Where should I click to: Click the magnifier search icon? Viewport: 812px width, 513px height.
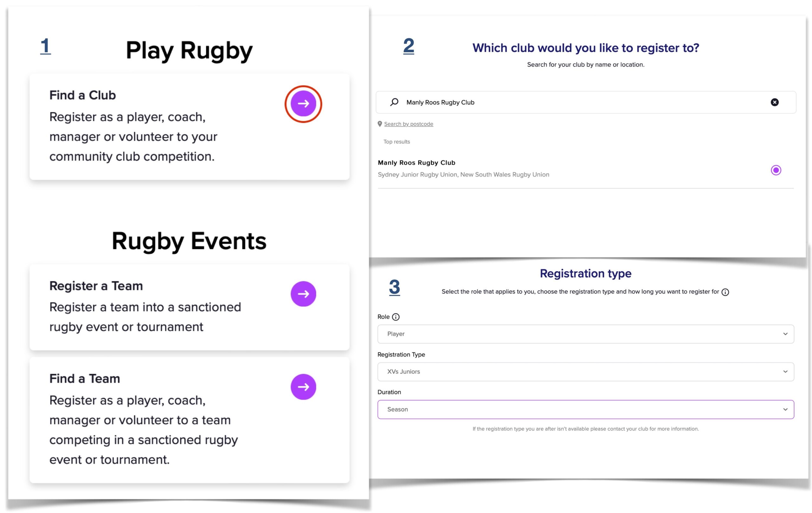394,102
